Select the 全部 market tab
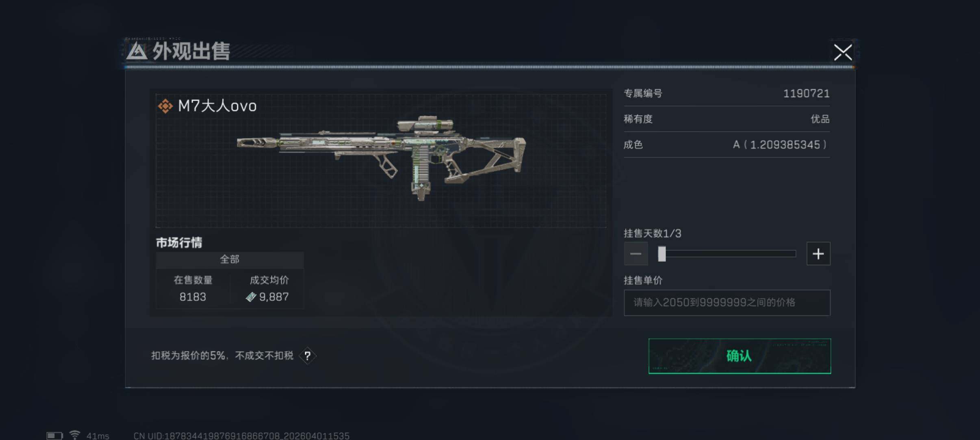The image size is (980, 440). [230, 259]
